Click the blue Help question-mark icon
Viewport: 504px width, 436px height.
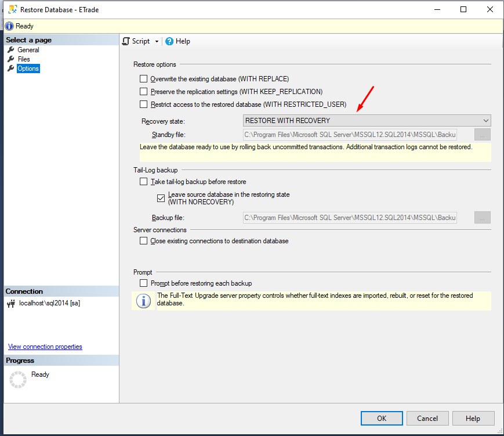pos(169,41)
